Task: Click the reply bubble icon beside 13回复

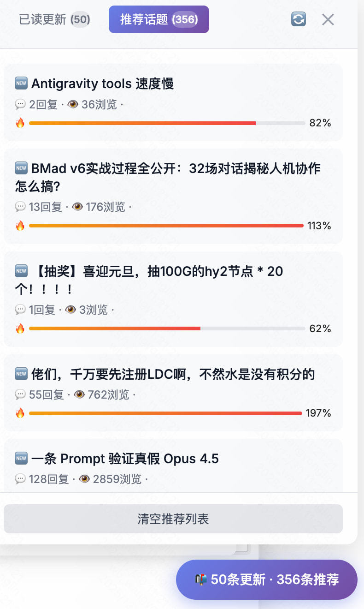Action: tap(20, 207)
